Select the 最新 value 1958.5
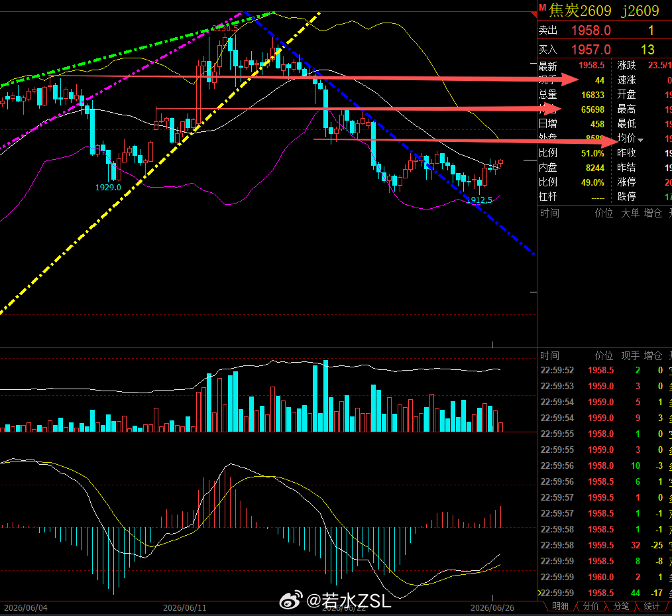This screenshot has width=672, height=616. coord(591,65)
